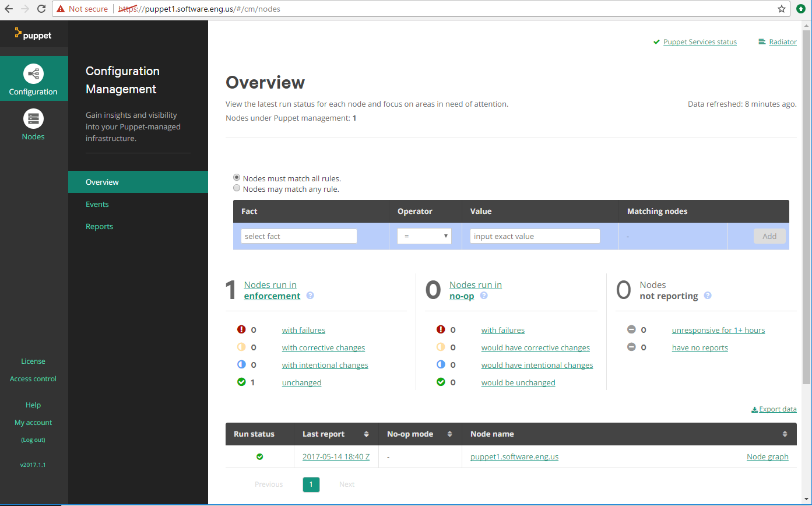Image resolution: width=812 pixels, height=506 pixels.
Task: Click green unchanged check icon under enforcement
Action: point(241,382)
